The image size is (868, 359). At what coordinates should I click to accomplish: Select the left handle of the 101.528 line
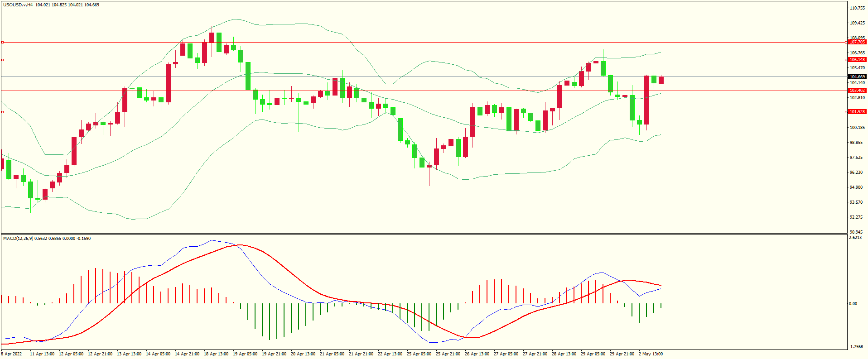2,112
